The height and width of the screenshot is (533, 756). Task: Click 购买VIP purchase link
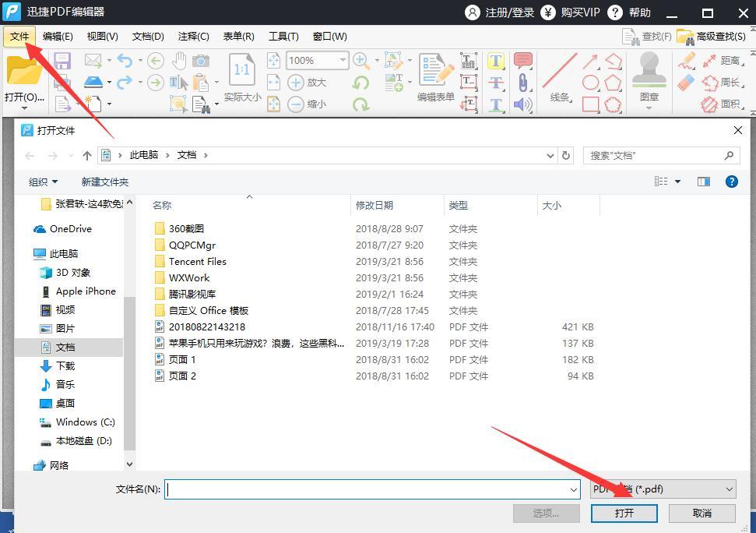[x=571, y=12]
